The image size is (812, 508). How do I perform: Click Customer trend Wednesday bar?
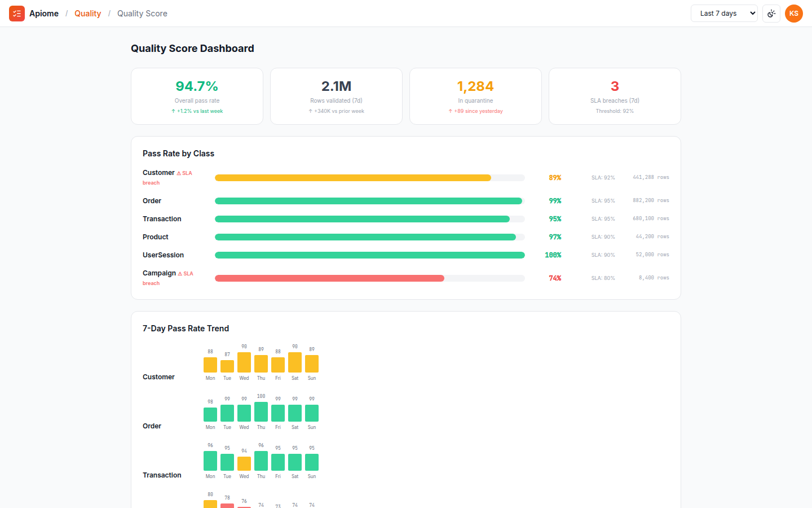tap(244, 362)
